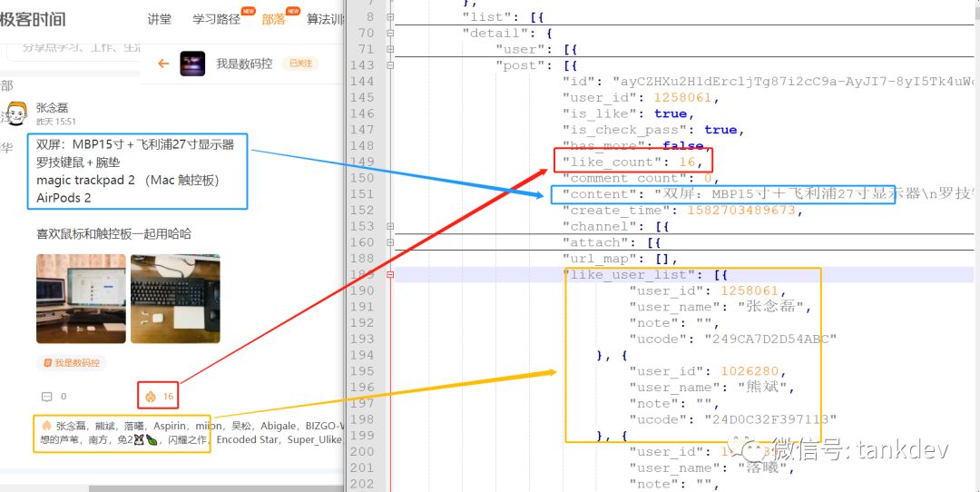The height and width of the screenshot is (492, 980).
Task: Click "user_name": "落曦" on line 201
Action: [712, 467]
